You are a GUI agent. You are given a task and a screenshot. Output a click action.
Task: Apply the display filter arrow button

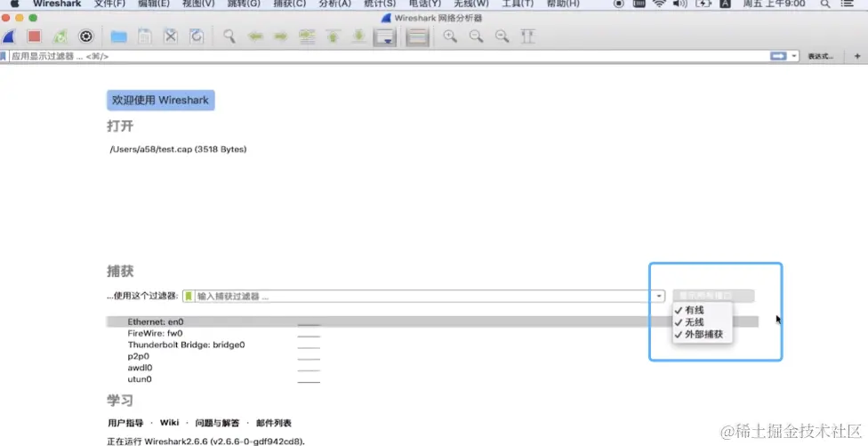tap(779, 56)
